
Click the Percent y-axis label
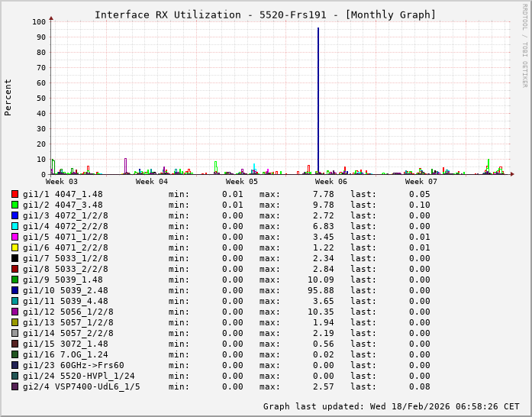8,97
